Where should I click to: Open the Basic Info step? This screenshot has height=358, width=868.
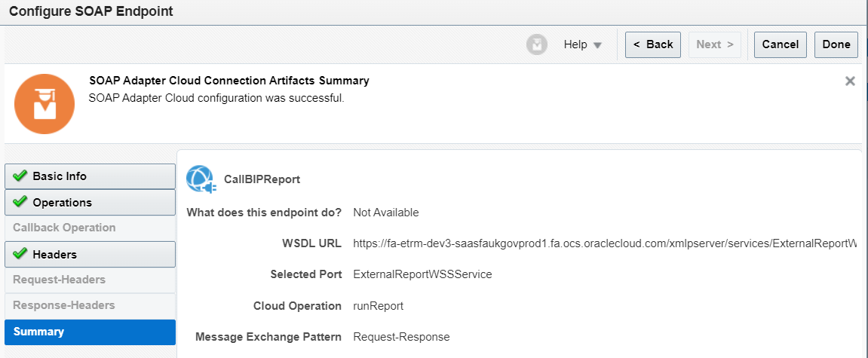click(90, 176)
